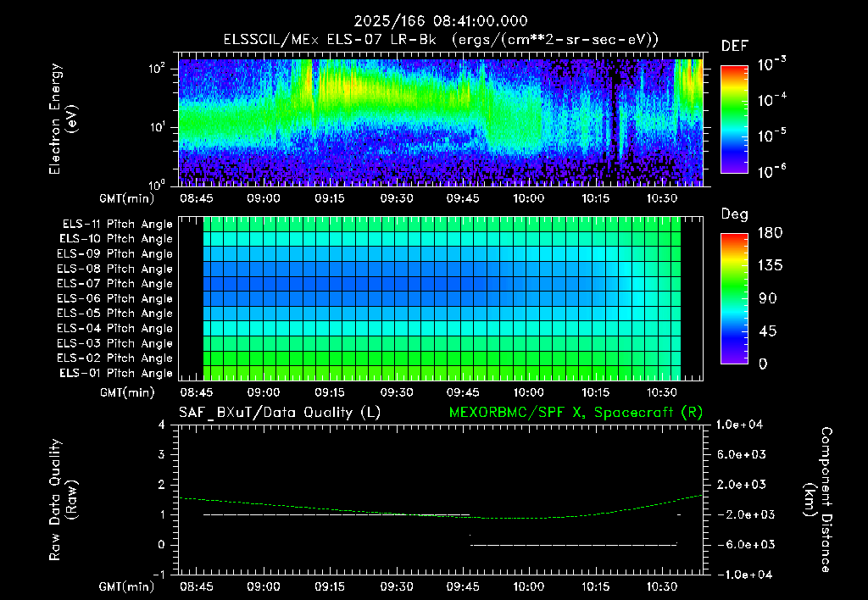The width and height of the screenshot is (868, 600).
Task: Click the 'Component Distance (km)' axis label
Action: tap(818, 500)
